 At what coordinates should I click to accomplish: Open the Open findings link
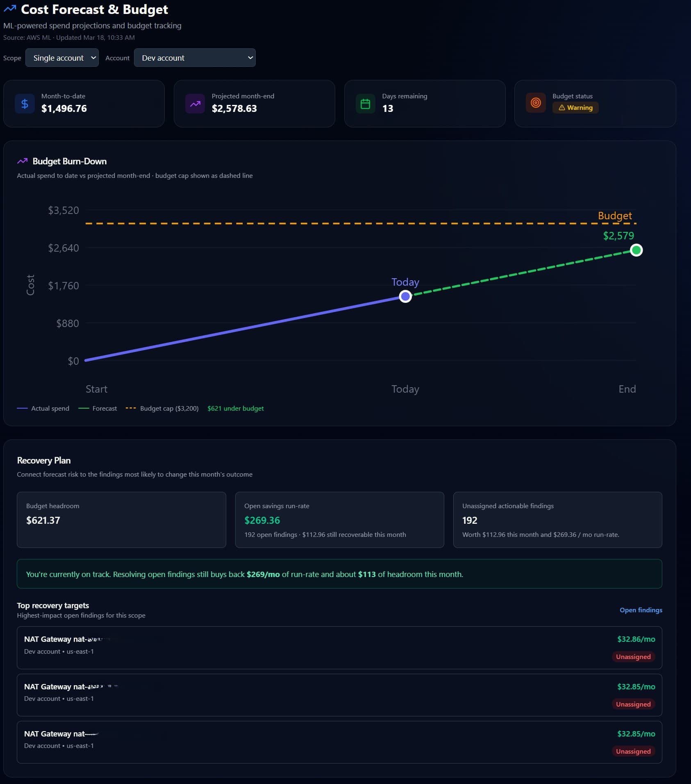coord(640,610)
